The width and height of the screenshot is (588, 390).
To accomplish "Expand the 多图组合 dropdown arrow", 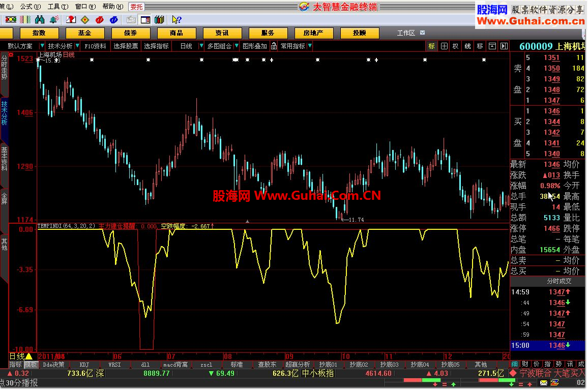I will [x=236, y=46].
